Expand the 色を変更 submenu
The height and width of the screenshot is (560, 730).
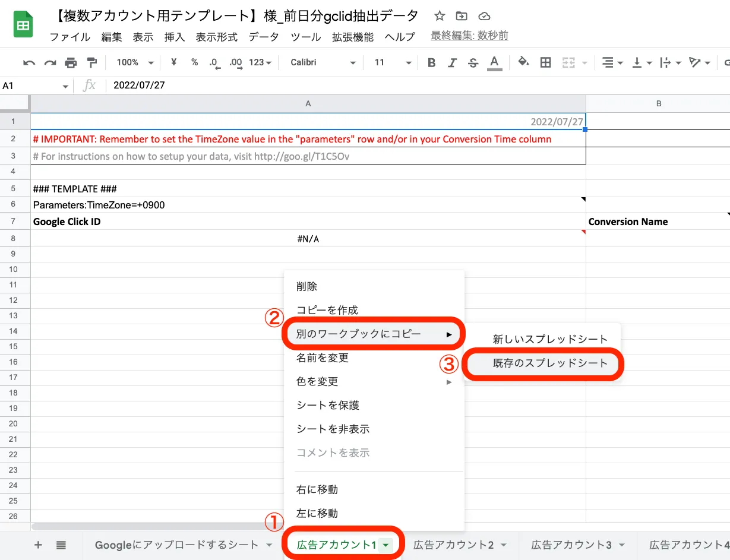coord(374,381)
